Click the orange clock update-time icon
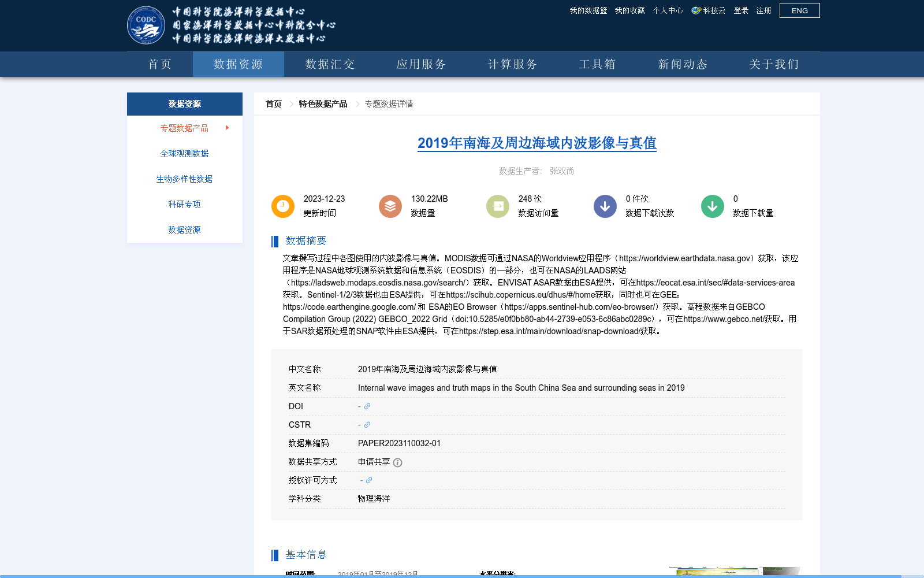Viewport: 924px width, 578px height. pyautogui.click(x=283, y=206)
